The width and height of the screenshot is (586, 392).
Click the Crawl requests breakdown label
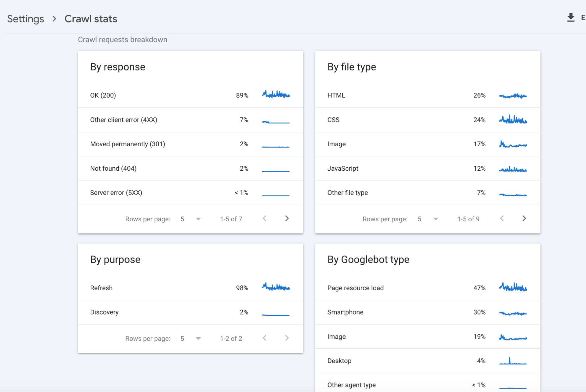[x=122, y=40]
